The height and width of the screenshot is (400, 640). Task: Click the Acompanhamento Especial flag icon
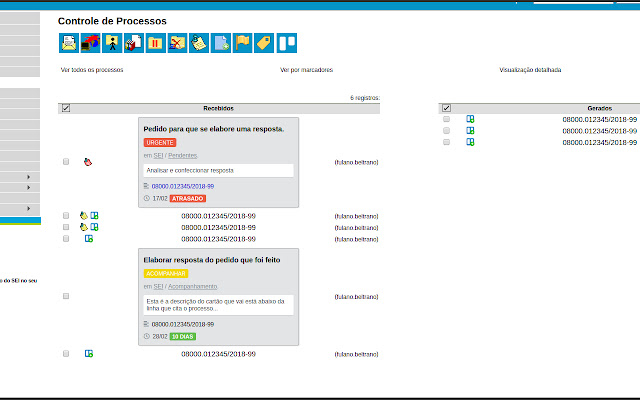242,43
